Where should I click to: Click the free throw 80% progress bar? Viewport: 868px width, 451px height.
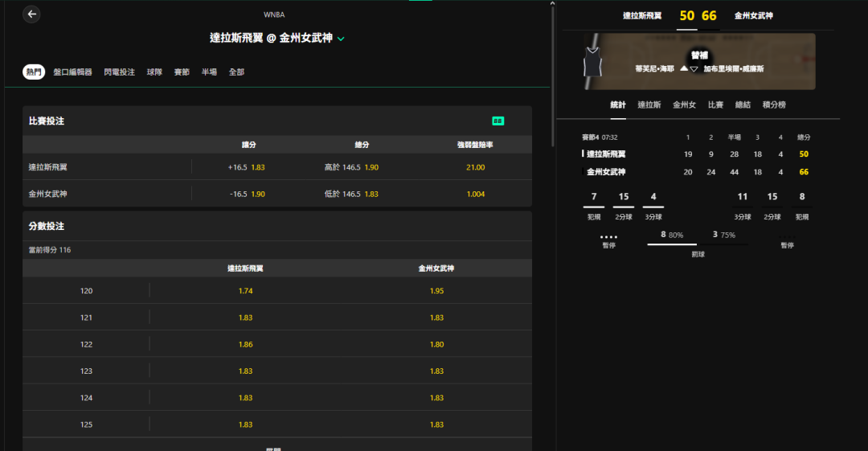pos(671,244)
